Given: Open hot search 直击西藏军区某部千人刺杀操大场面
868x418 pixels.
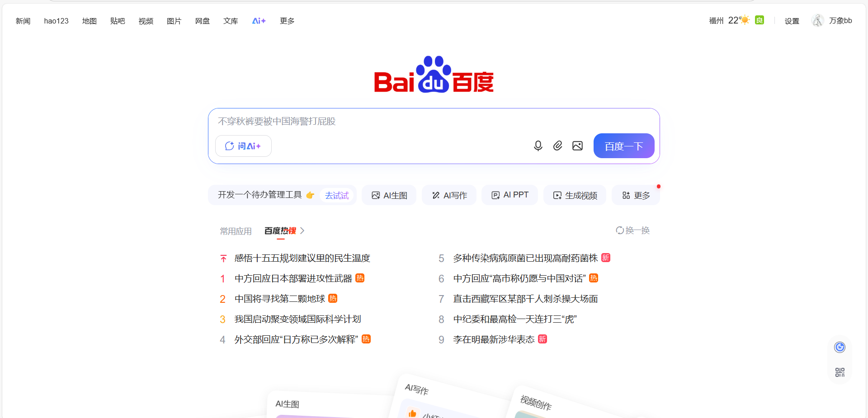Looking at the screenshot, I should point(526,299).
